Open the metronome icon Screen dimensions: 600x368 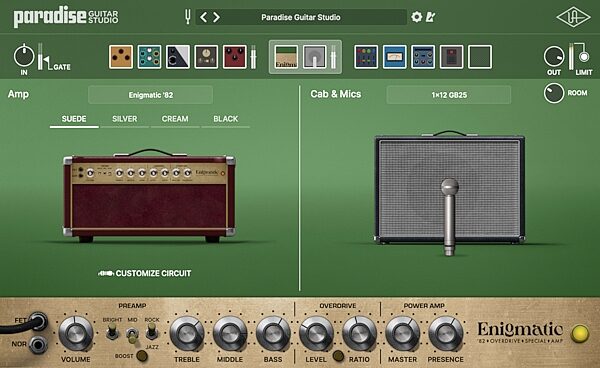click(430, 17)
